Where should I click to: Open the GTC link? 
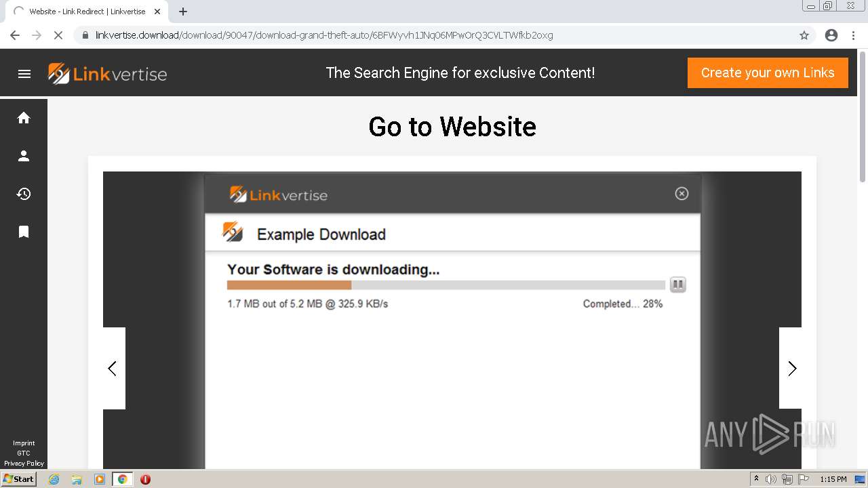coord(24,453)
